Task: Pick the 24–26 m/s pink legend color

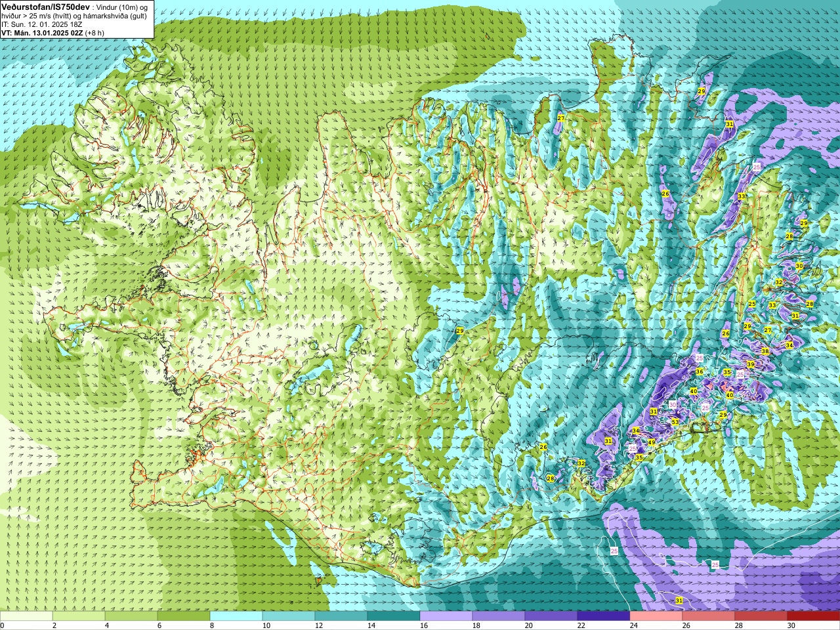Action: tap(656, 616)
